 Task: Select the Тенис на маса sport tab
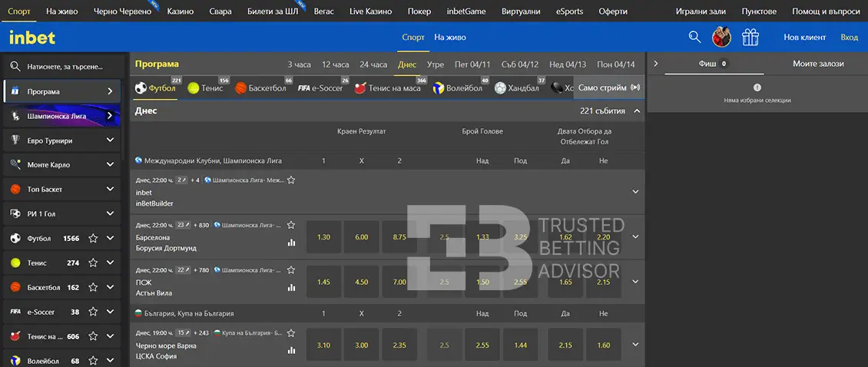point(389,88)
